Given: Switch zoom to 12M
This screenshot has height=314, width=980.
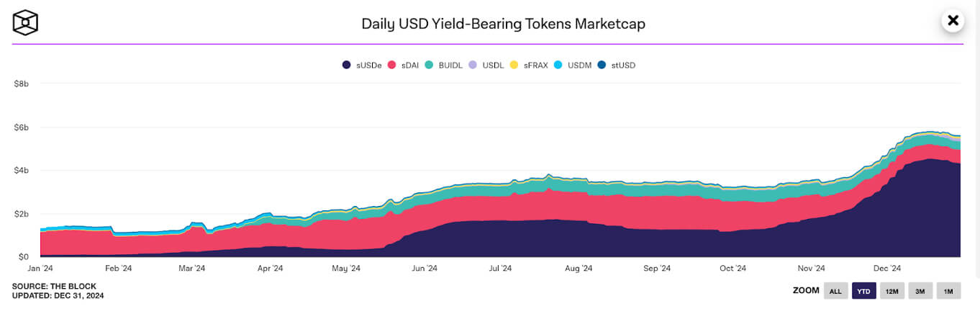Looking at the screenshot, I should pyautogui.click(x=891, y=291).
